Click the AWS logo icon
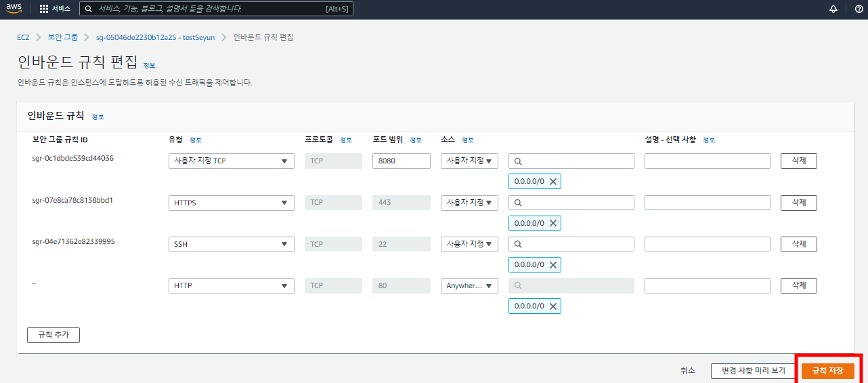The height and width of the screenshot is (383, 868). click(x=14, y=9)
